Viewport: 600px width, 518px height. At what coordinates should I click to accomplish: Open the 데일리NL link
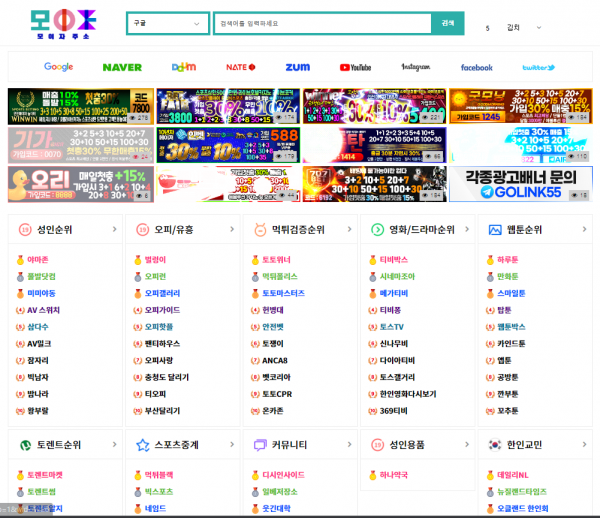coord(513,476)
